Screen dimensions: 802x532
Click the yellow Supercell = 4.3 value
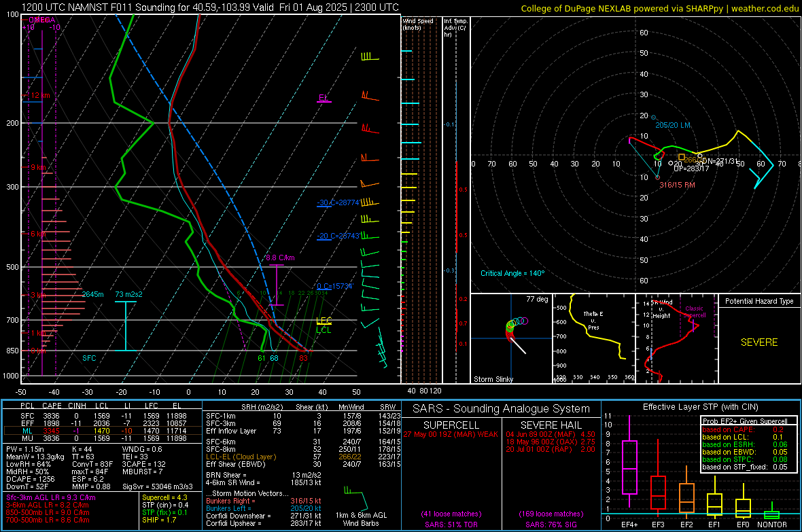pyautogui.click(x=164, y=497)
